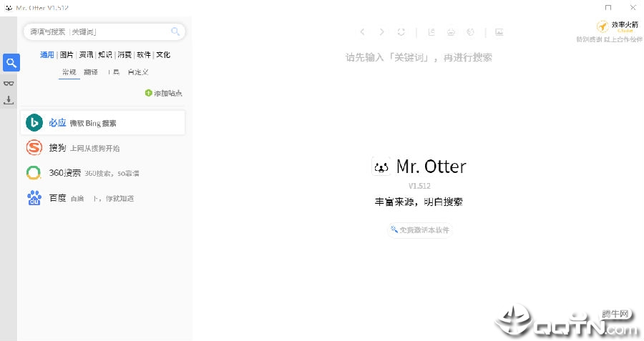Image resolution: width=644 pixels, height=341 pixels.
Task: Go back with the left arrow
Action: [362, 32]
